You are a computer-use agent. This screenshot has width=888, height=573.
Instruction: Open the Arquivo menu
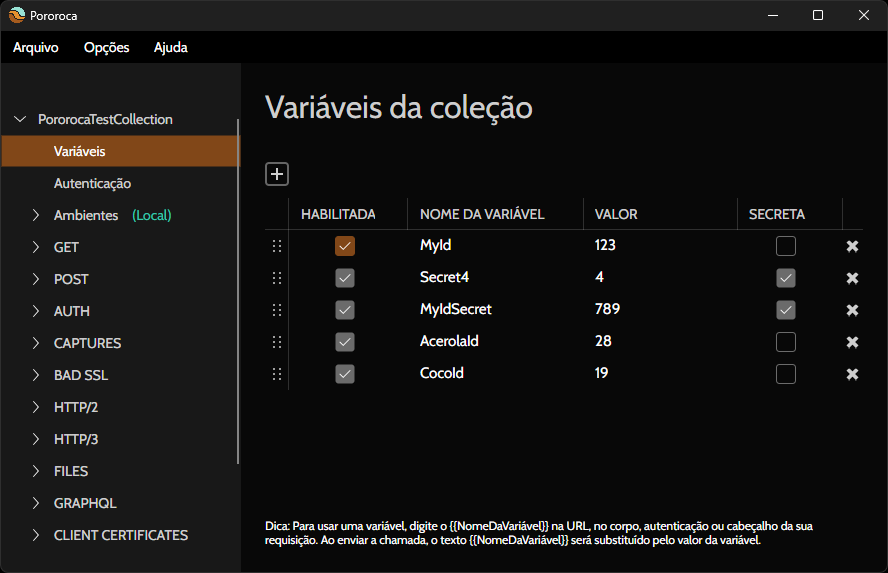[36, 47]
